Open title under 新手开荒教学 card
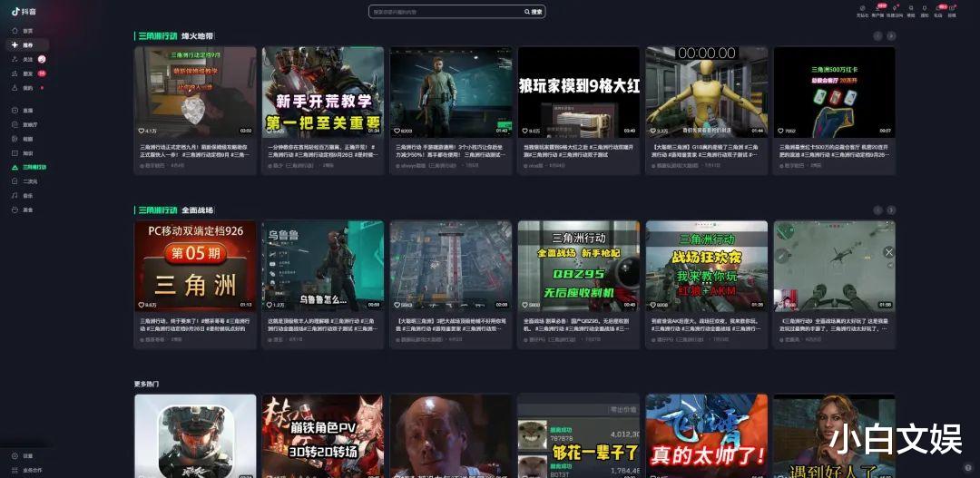Screen dimensions: 980x478 click(322, 151)
